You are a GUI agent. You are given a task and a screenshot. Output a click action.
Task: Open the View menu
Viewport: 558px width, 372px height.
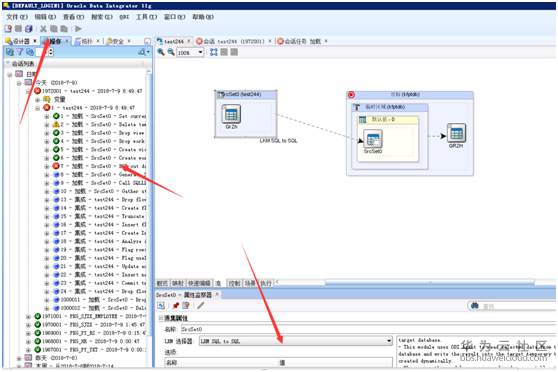point(74,17)
